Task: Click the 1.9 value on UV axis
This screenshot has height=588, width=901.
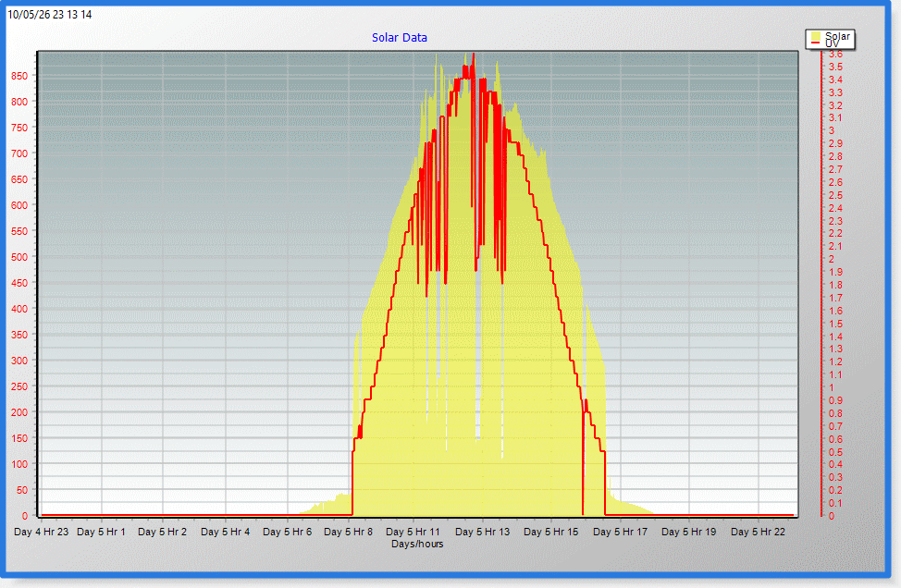Action: tap(835, 272)
